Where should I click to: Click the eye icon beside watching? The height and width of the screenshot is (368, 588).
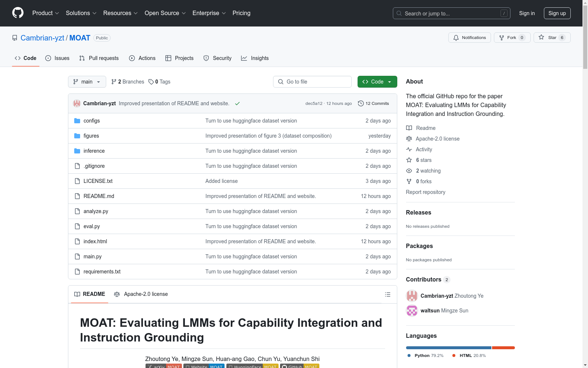coord(409,171)
